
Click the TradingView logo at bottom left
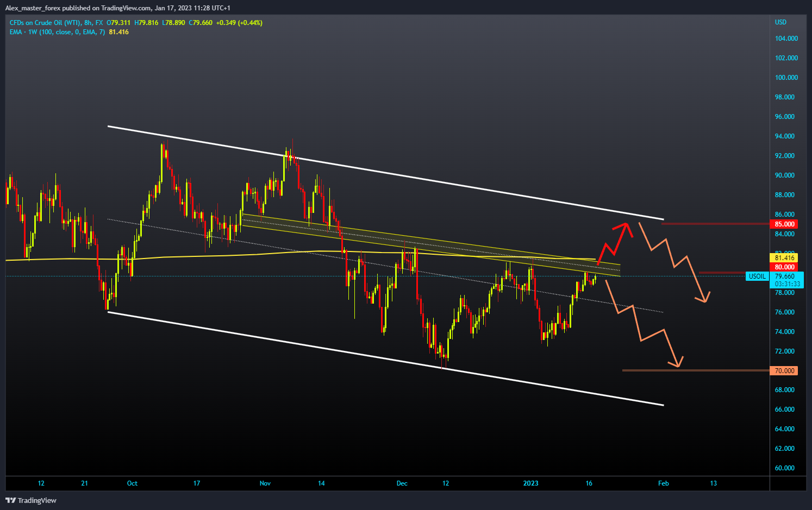pos(31,500)
